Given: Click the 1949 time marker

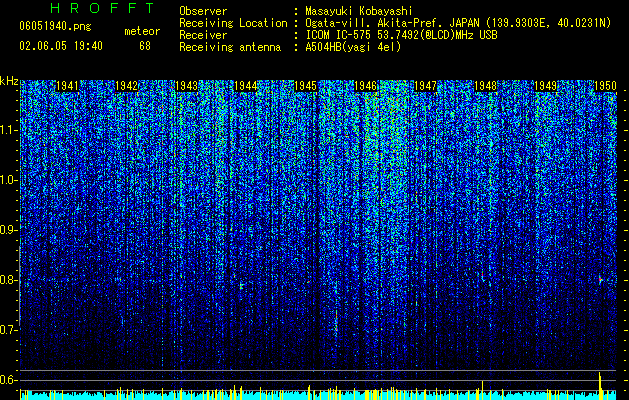Looking at the screenshot, I should click(546, 86).
